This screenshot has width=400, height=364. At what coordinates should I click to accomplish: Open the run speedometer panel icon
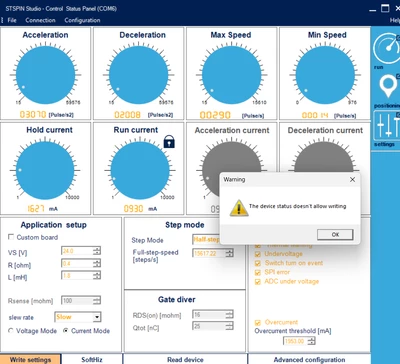tap(387, 48)
